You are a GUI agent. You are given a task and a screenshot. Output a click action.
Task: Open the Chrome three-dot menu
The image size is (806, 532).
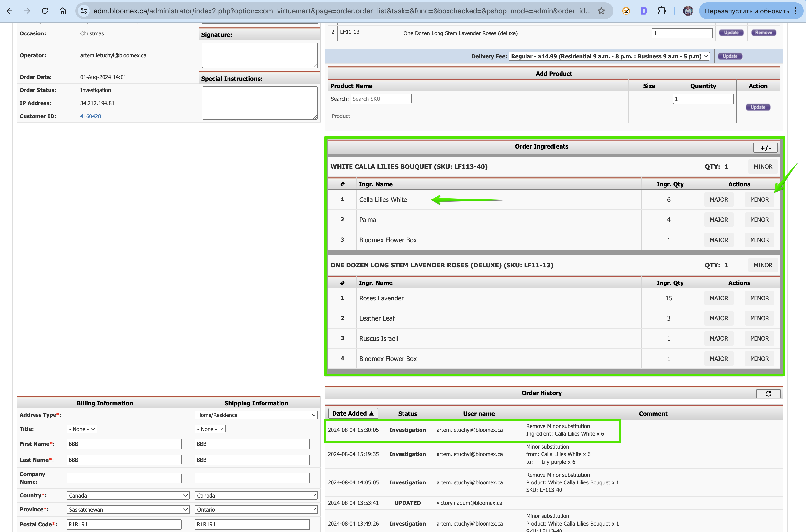pyautogui.click(x=795, y=11)
